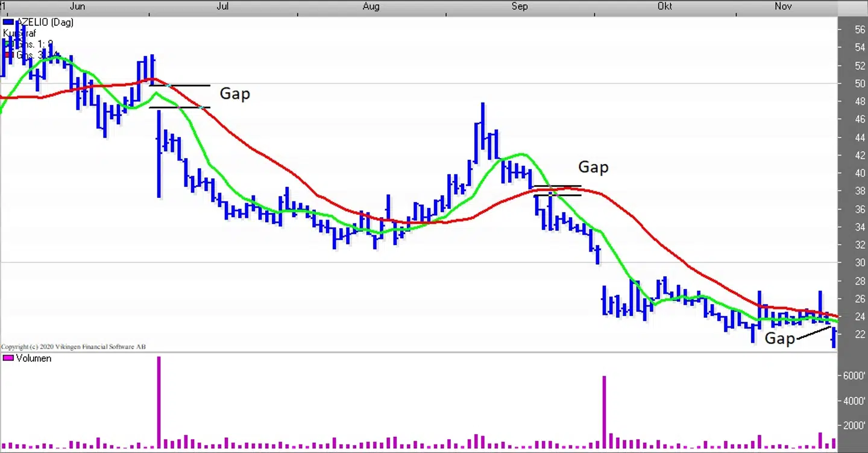Click the Vikingen Financial Software copyright text
Viewport: 868px width, 453px height.
[x=74, y=347]
